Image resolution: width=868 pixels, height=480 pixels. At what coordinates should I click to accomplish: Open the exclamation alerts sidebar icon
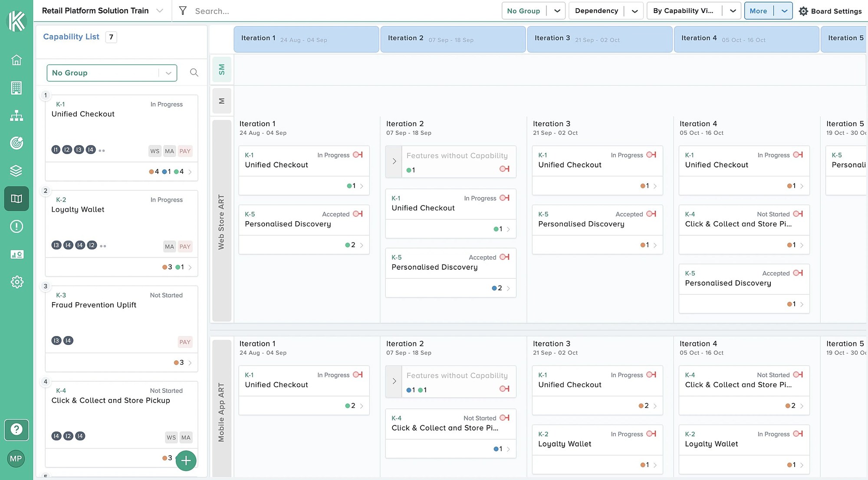[x=16, y=226]
